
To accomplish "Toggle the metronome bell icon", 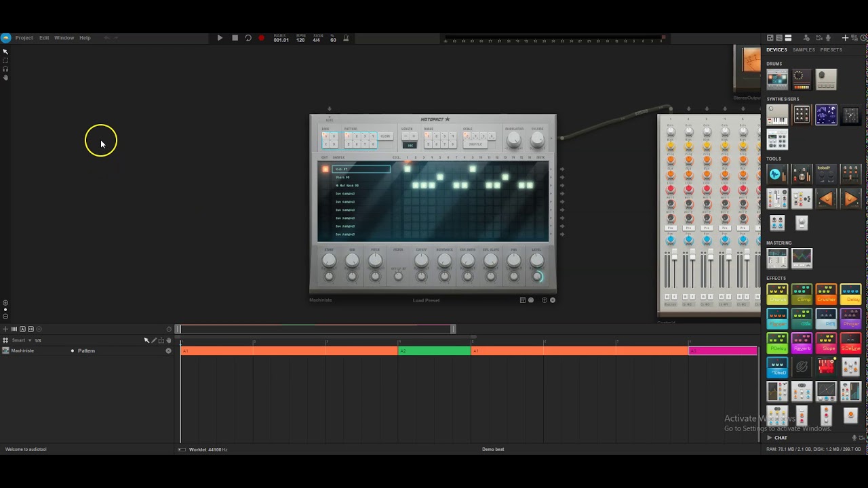I will tap(346, 38).
